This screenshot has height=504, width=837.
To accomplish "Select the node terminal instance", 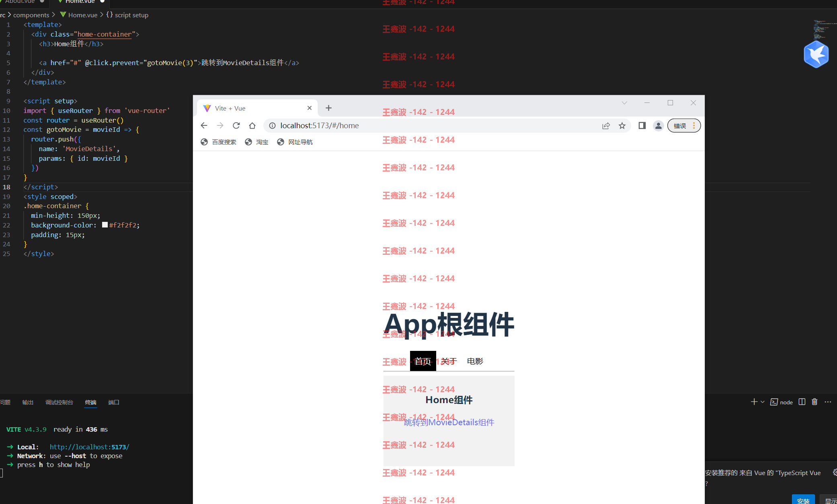I will (x=782, y=402).
